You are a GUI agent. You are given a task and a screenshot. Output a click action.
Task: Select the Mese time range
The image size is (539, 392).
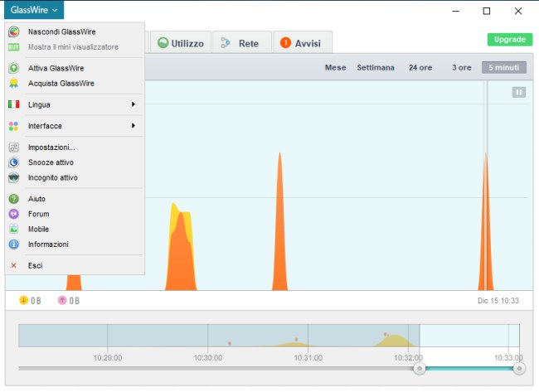(x=336, y=67)
